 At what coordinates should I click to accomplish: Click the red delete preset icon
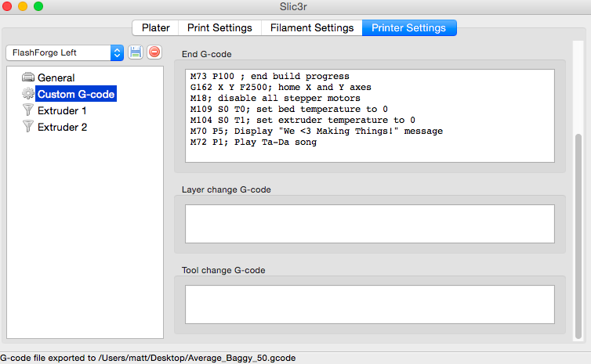154,52
